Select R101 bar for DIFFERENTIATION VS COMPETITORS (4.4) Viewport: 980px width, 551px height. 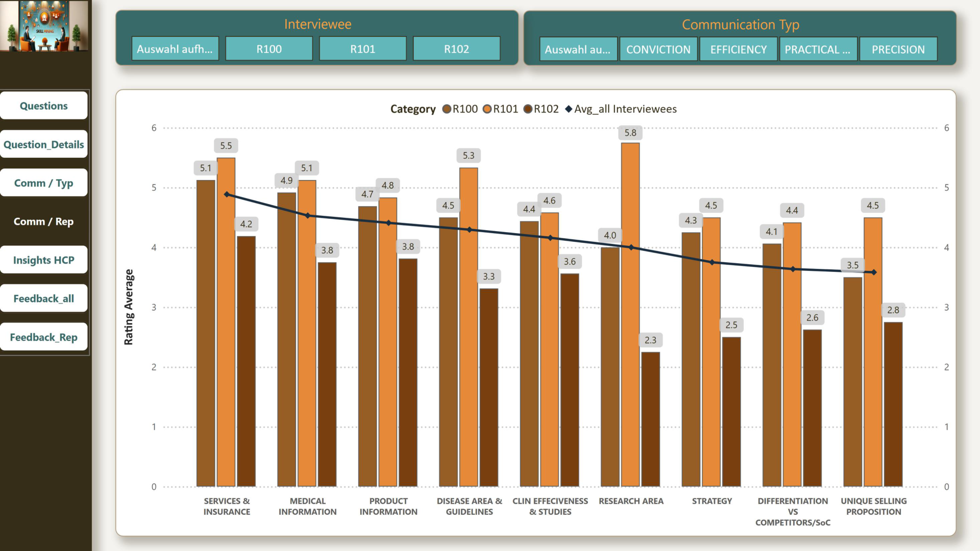792,355
